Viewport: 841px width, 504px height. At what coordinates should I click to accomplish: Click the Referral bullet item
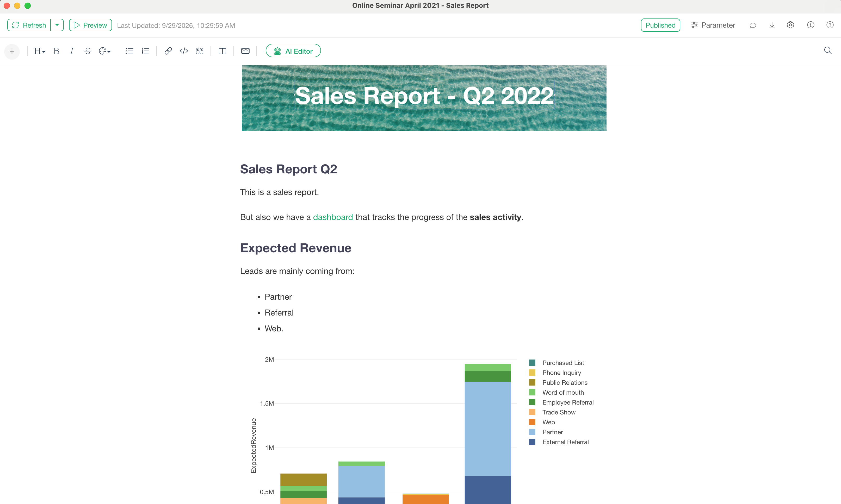click(x=279, y=313)
